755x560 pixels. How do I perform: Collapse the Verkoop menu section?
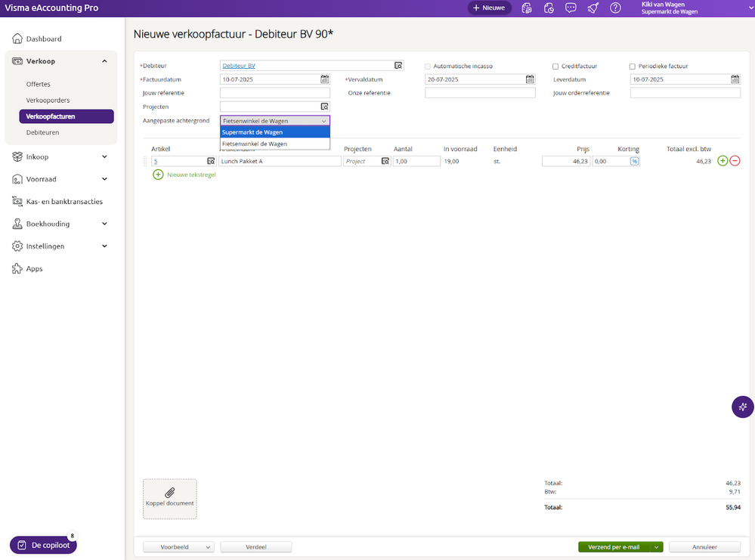(104, 61)
